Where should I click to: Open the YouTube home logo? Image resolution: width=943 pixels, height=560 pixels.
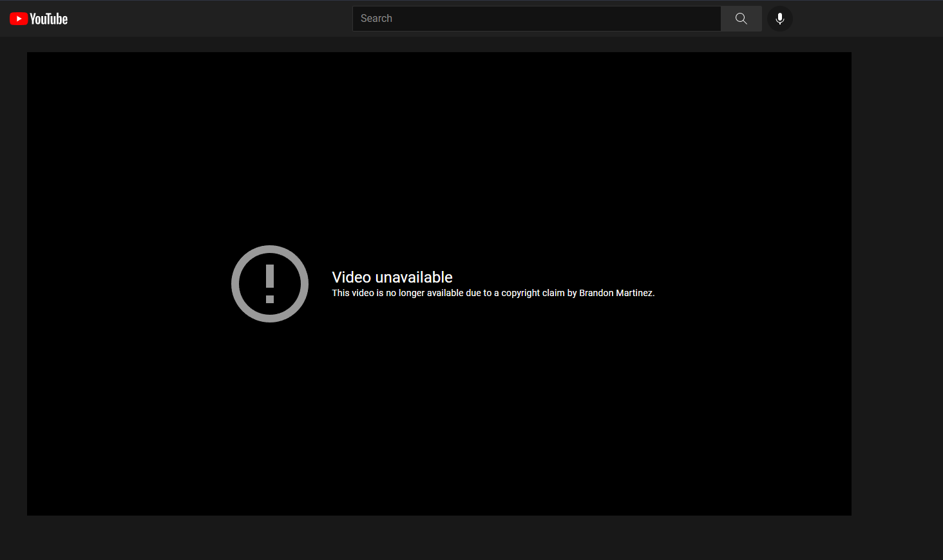coord(39,19)
